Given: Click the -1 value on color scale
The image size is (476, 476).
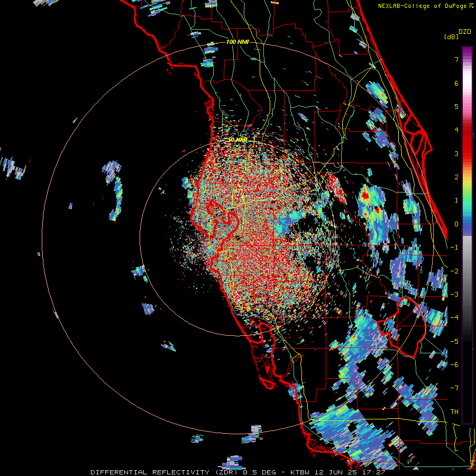Looking at the screenshot, I should (454, 248).
